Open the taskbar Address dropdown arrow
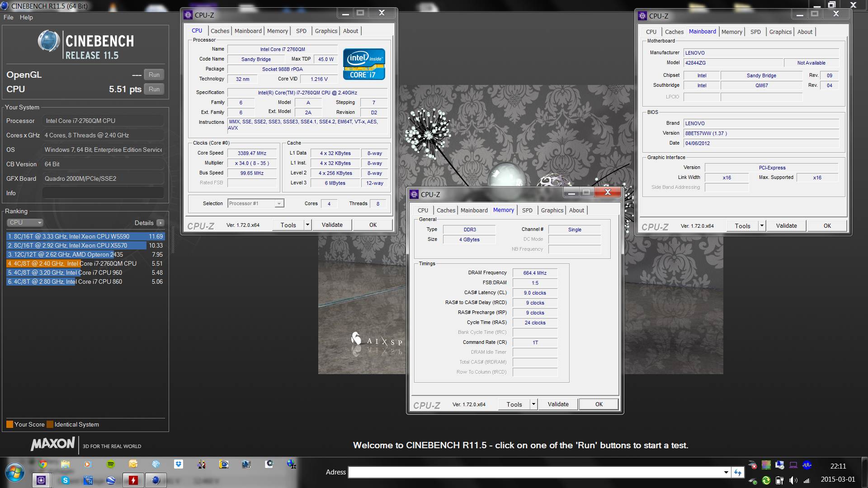The width and height of the screenshot is (868, 488). 726,473
